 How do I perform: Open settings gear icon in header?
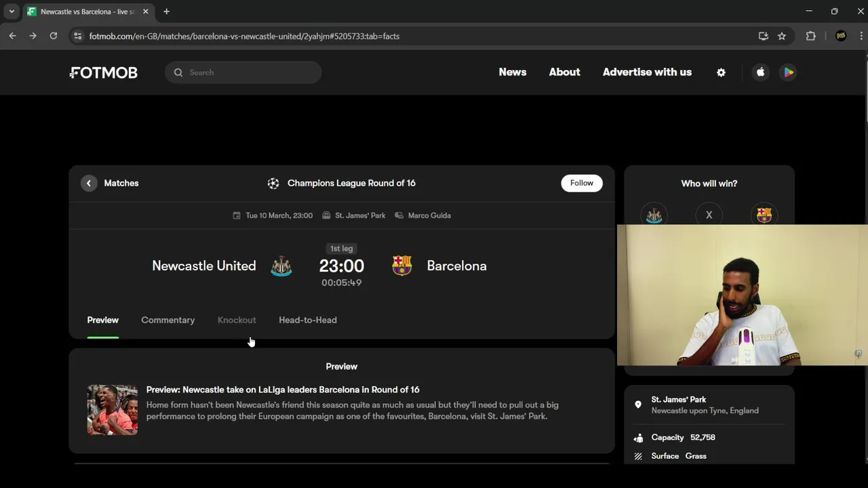point(721,73)
